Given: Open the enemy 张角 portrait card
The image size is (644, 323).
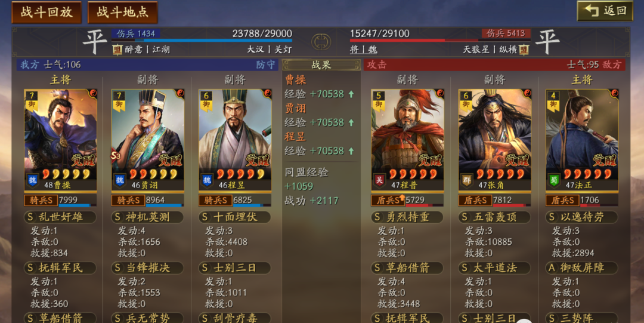Looking at the screenshot, I should tap(494, 140).
